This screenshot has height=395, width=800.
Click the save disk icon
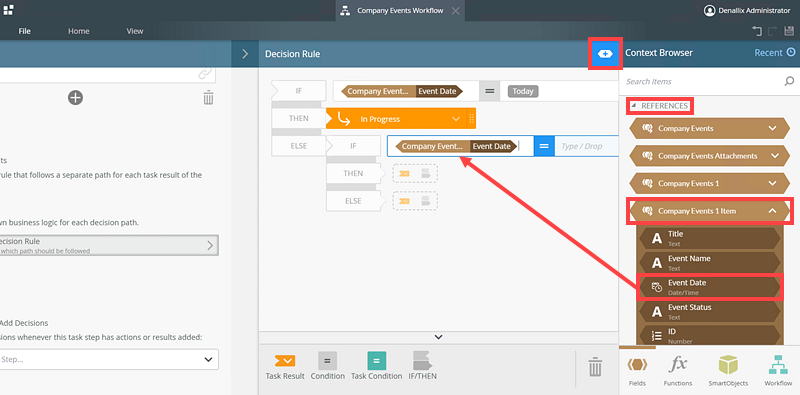789,31
